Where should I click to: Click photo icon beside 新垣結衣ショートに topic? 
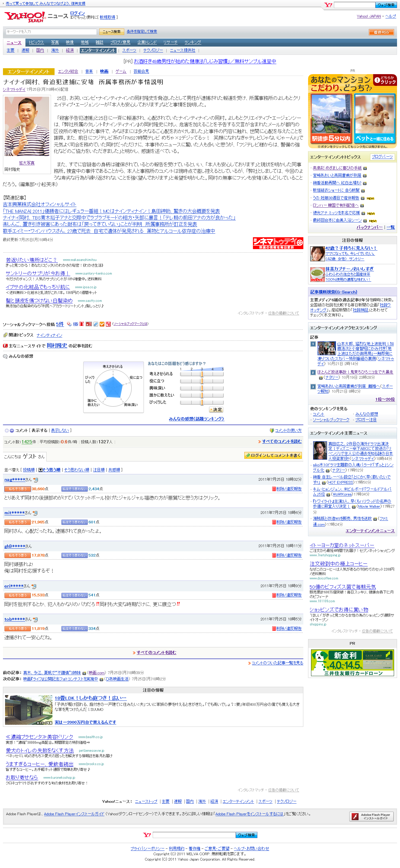[363, 191]
